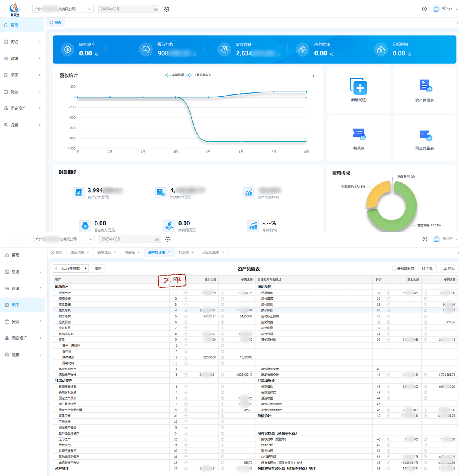Download the 营收统计 chart via download icon

tap(313, 76)
